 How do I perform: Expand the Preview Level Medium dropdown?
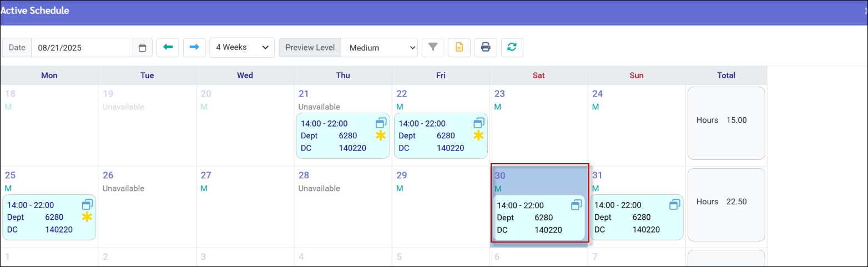click(x=379, y=48)
